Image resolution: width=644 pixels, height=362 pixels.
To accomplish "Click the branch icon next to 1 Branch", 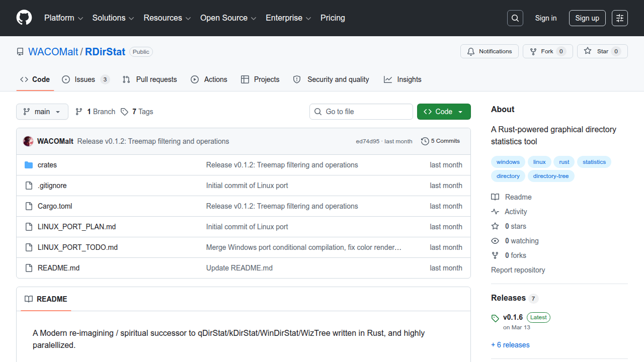I will point(79,112).
